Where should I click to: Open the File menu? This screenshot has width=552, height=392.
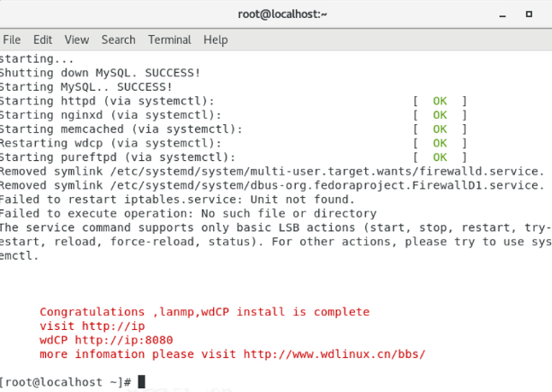[x=12, y=40]
